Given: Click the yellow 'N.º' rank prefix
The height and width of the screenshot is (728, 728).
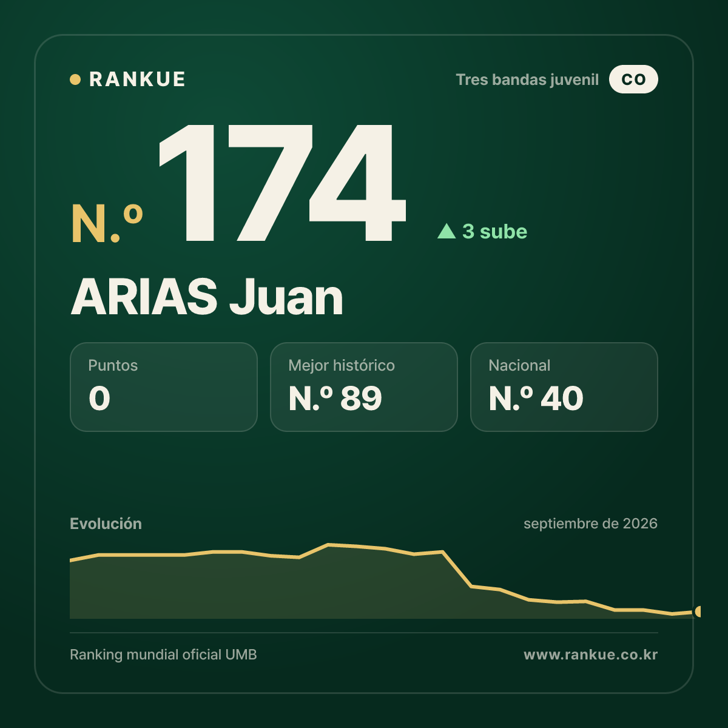Looking at the screenshot, I should click(107, 223).
